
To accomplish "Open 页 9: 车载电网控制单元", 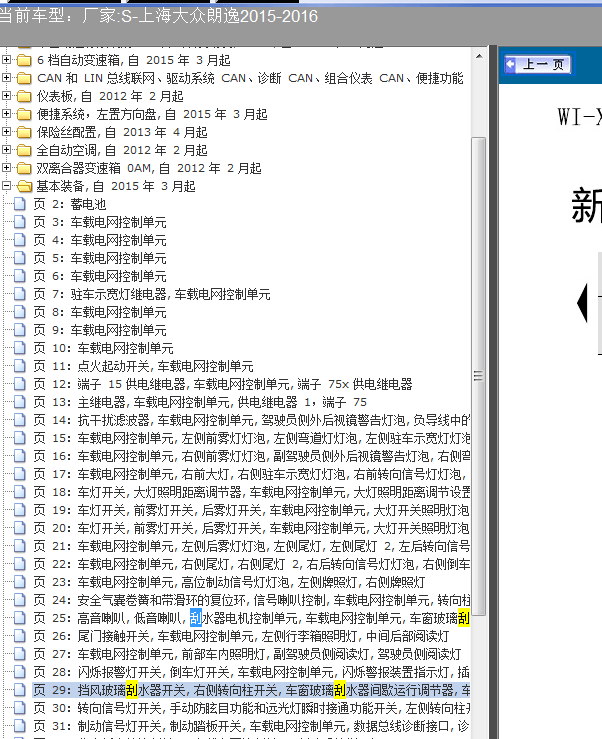I will click(100, 330).
